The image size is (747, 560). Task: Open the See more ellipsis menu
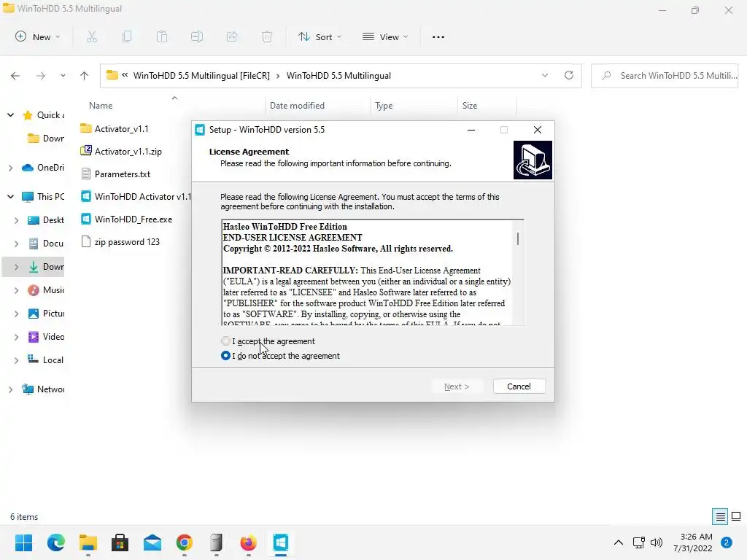438,36
